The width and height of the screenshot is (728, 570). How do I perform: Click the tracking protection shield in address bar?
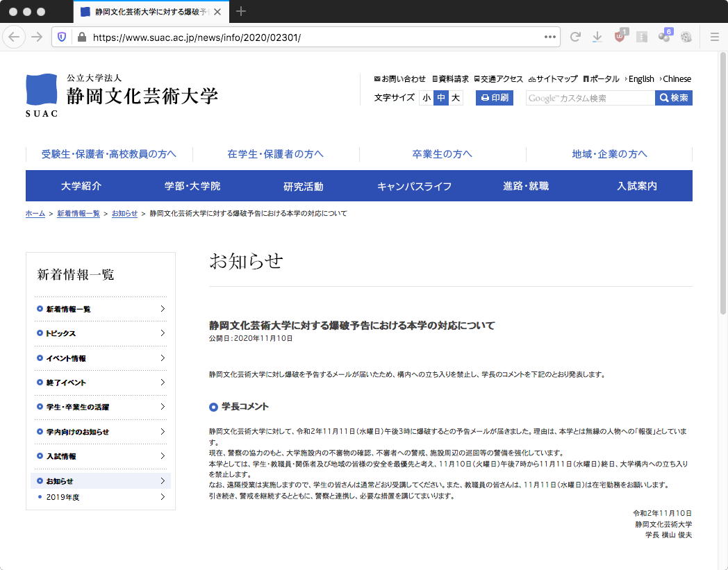[x=63, y=37]
